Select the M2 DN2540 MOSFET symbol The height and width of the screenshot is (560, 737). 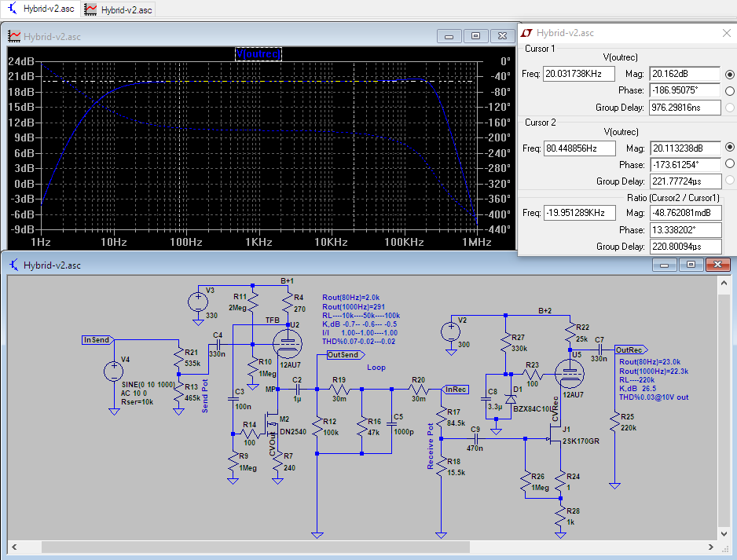(271, 425)
